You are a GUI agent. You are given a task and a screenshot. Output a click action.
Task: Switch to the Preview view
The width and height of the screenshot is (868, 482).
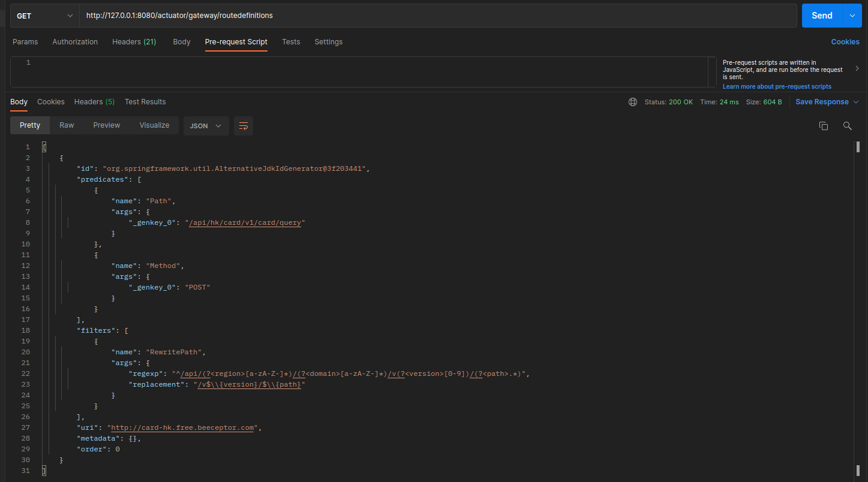tap(107, 125)
